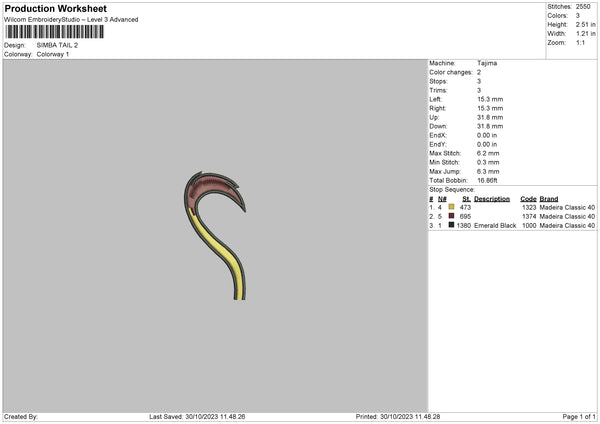
Task: Click the 'Description' column header
Action: (492, 199)
